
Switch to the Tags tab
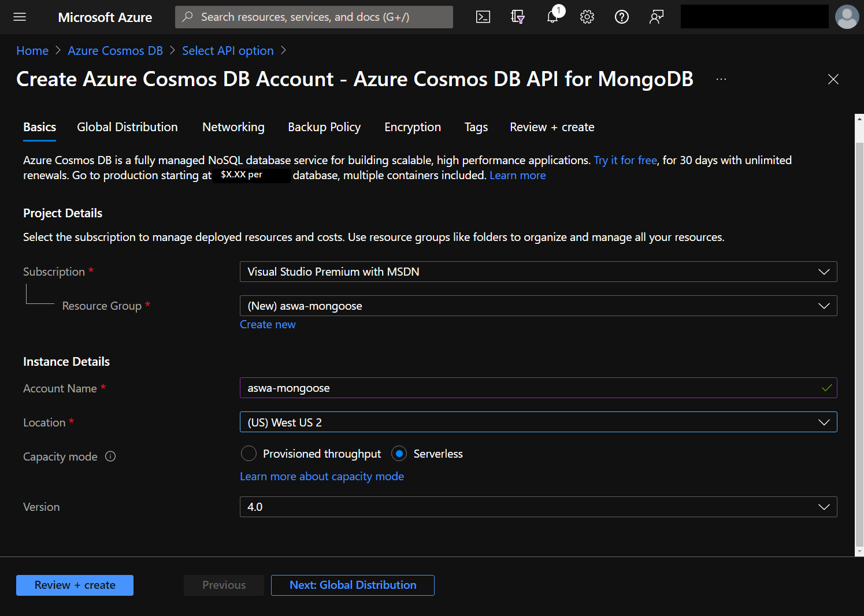[x=476, y=127]
